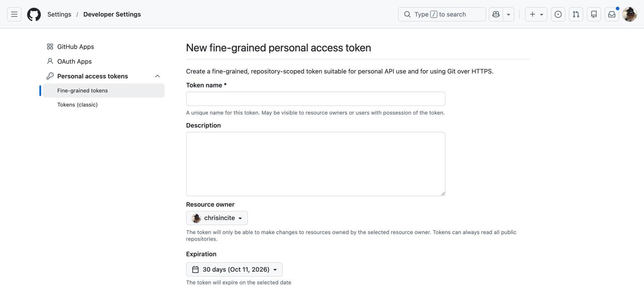Click into the Description text area

click(x=316, y=164)
